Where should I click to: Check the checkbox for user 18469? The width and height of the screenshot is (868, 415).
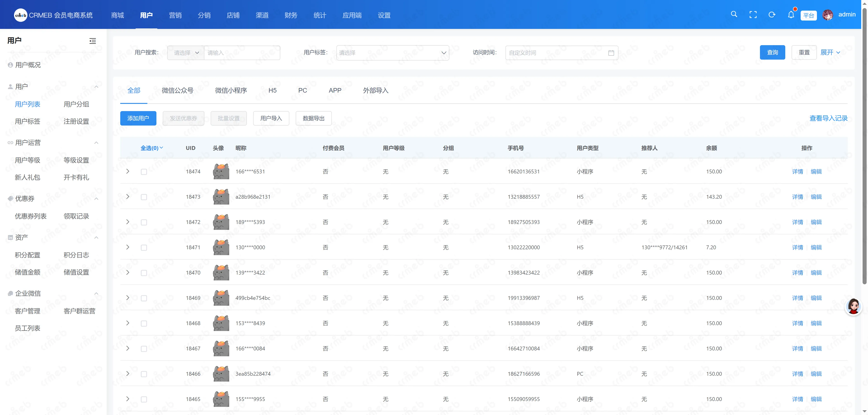point(144,298)
